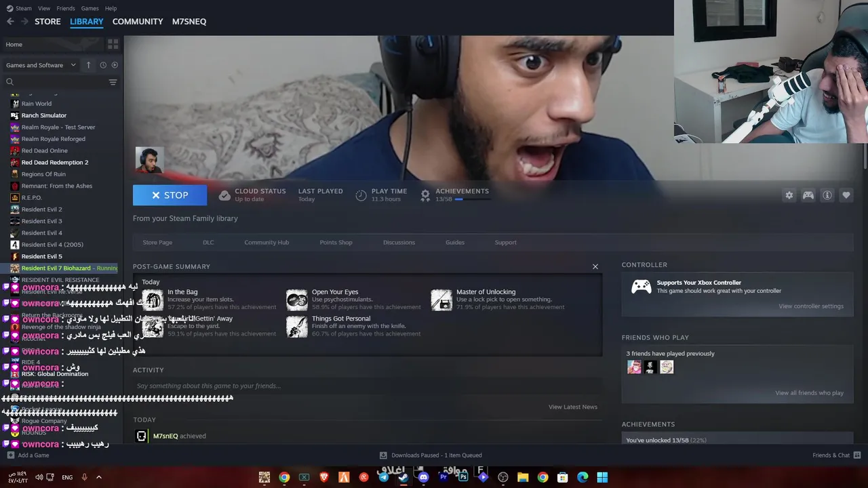Click View all friends who play
868x488 pixels.
(809, 393)
